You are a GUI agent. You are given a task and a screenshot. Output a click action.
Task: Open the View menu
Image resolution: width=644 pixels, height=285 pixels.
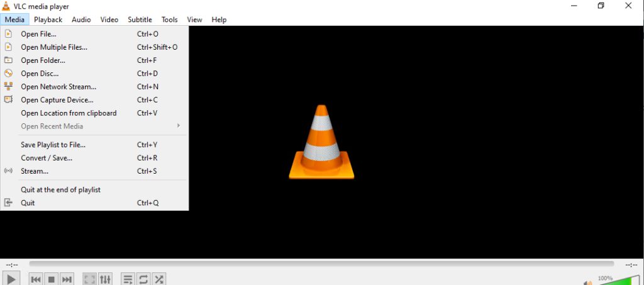click(195, 20)
